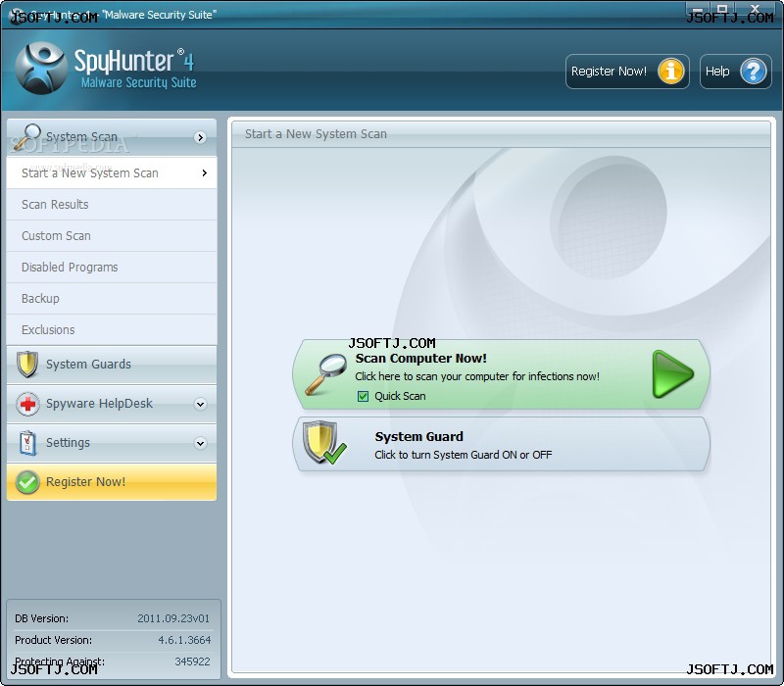Open the Custom Scan menu item
This screenshot has width=784, height=686.
112,236
